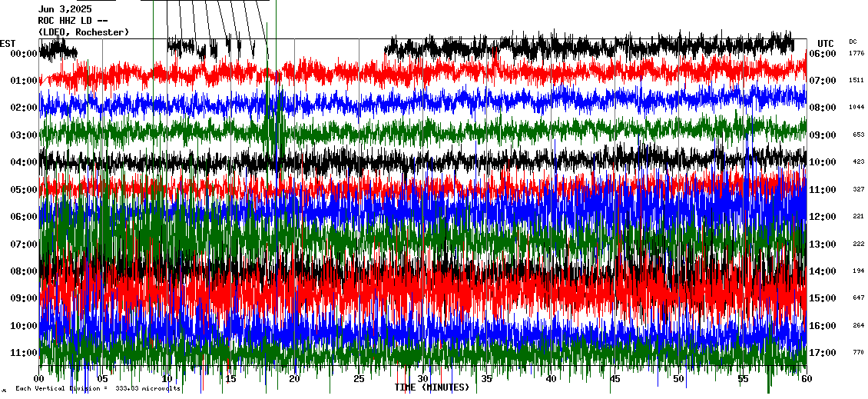This screenshot has width=868, height=399.
Task: Select the 14:00 UTC row label
Action: pyautogui.click(x=822, y=271)
